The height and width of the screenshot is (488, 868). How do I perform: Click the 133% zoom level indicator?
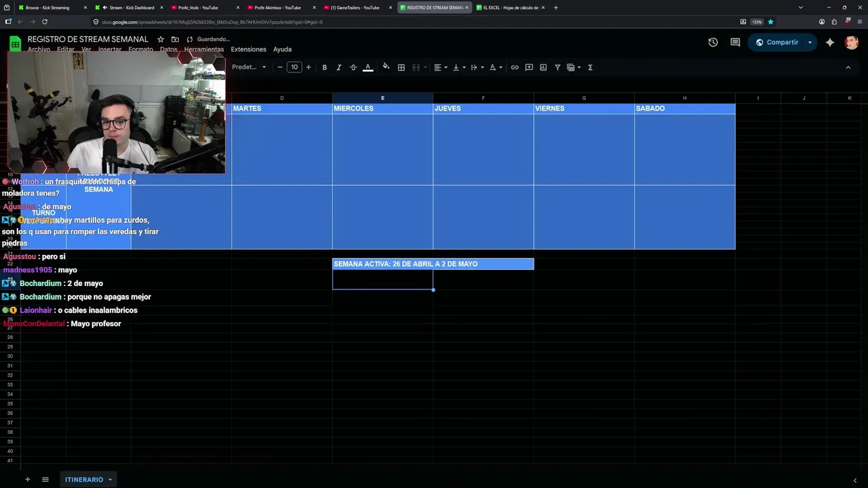[x=757, y=22]
